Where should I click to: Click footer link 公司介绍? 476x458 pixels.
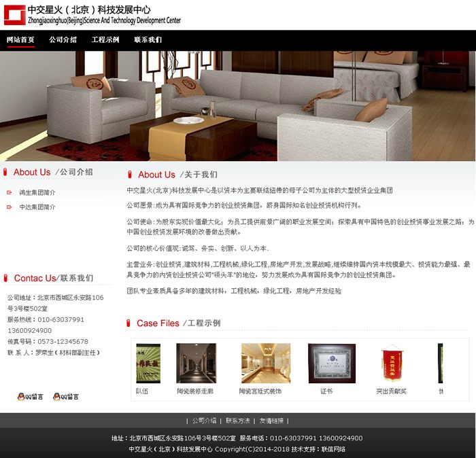click(204, 421)
